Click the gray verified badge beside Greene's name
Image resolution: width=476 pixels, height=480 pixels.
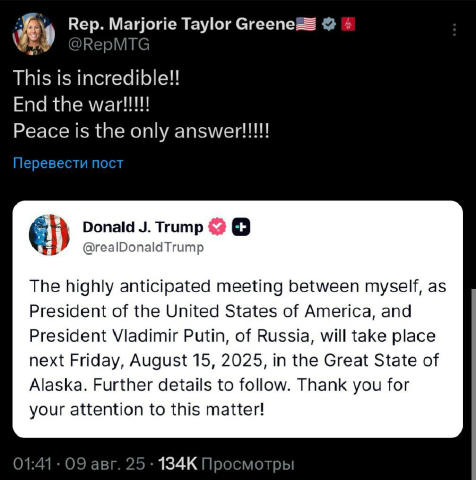tap(329, 24)
